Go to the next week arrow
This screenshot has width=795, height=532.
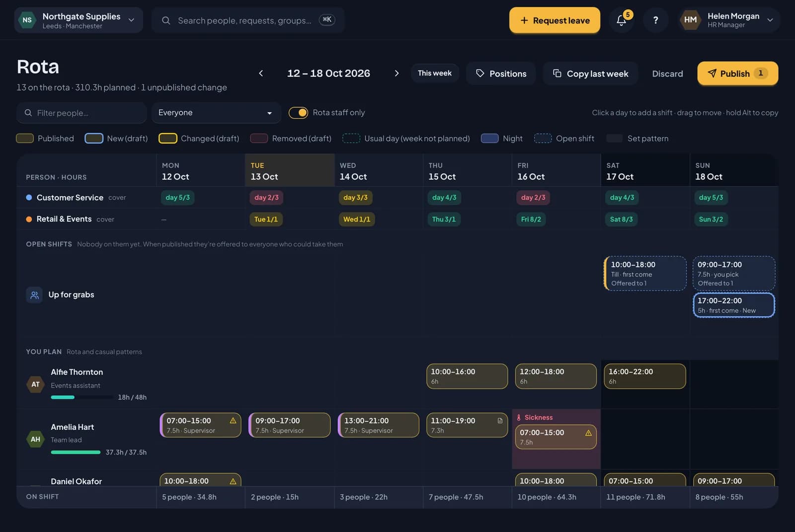click(x=397, y=74)
